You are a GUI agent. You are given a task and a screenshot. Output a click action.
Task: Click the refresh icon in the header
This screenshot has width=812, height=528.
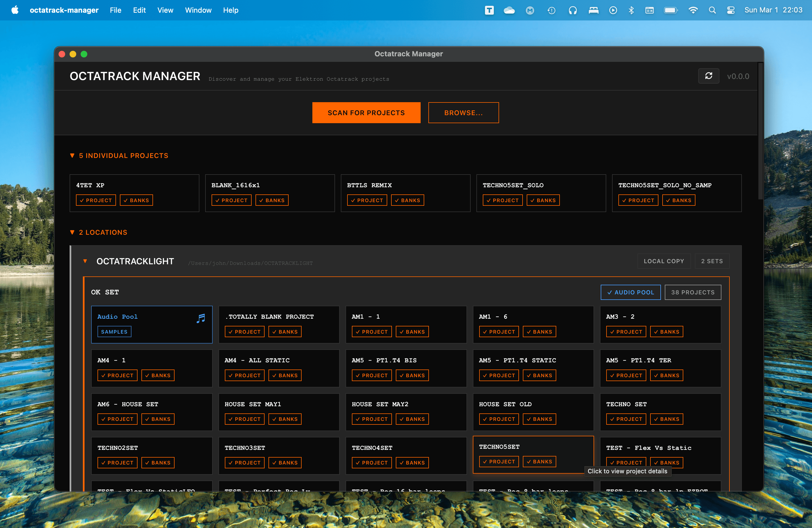[x=709, y=76]
